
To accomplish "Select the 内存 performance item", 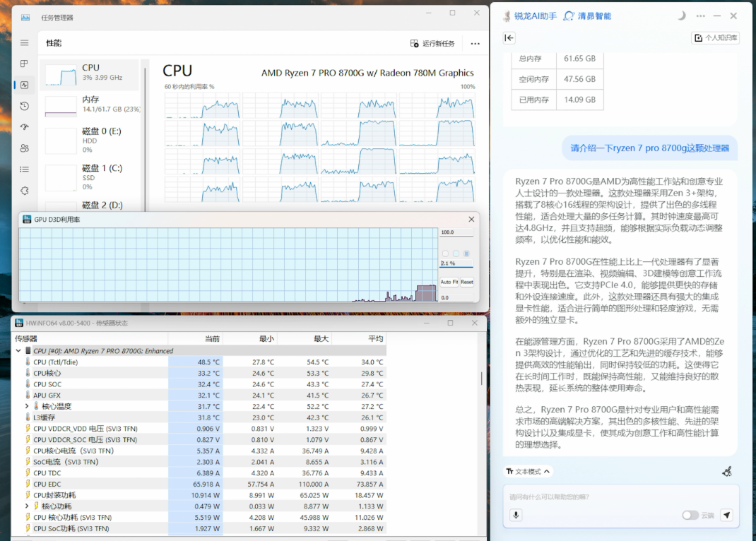I will tap(92, 105).
